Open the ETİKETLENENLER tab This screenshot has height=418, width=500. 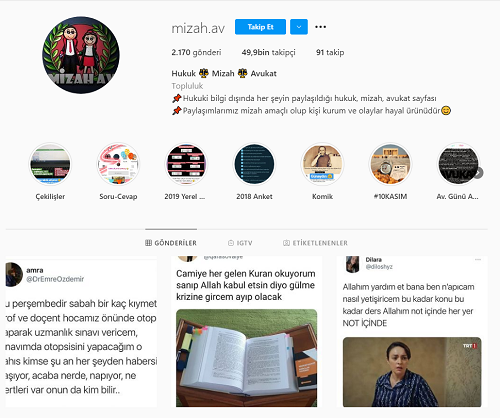(315, 243)
